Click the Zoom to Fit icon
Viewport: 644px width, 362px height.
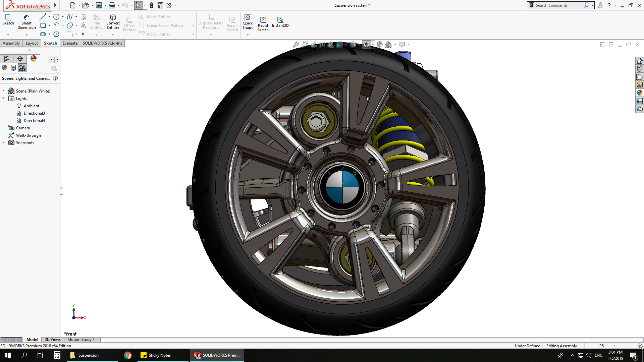pos(296,45)
